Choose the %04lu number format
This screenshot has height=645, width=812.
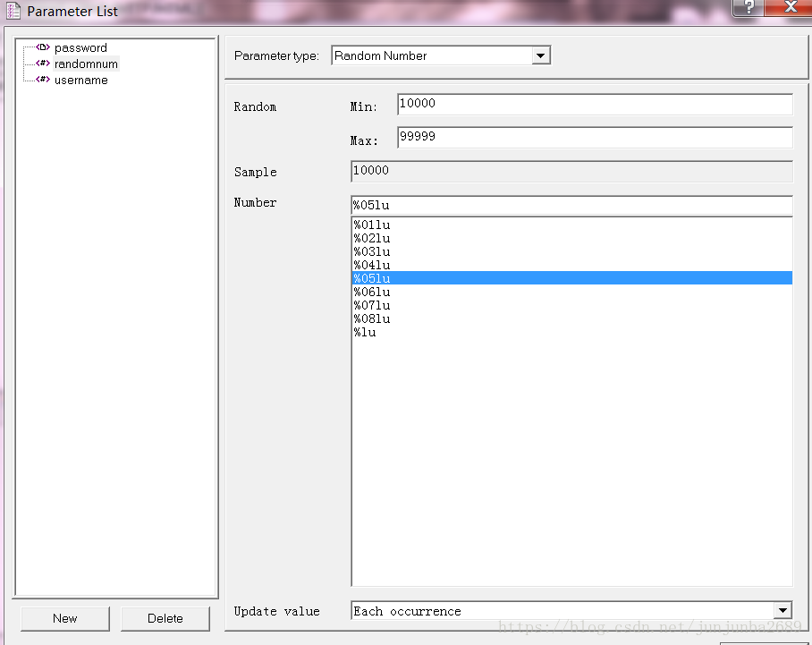click(571, 266)
